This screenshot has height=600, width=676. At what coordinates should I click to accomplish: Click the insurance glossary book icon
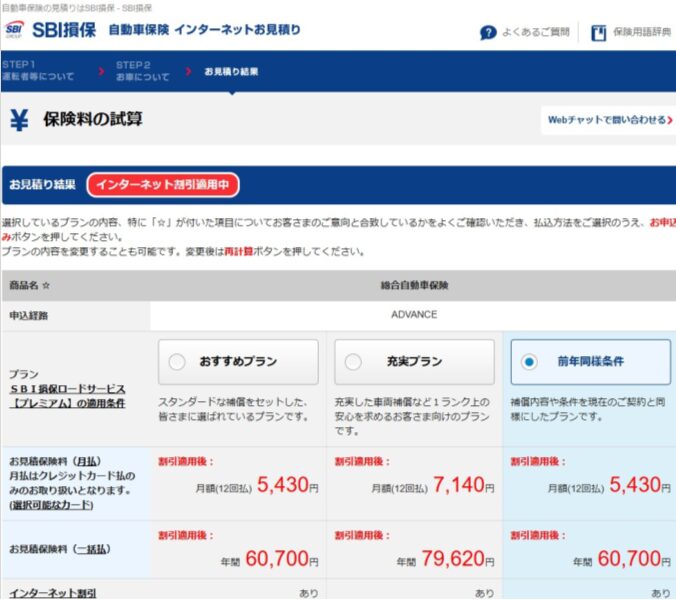598,33
